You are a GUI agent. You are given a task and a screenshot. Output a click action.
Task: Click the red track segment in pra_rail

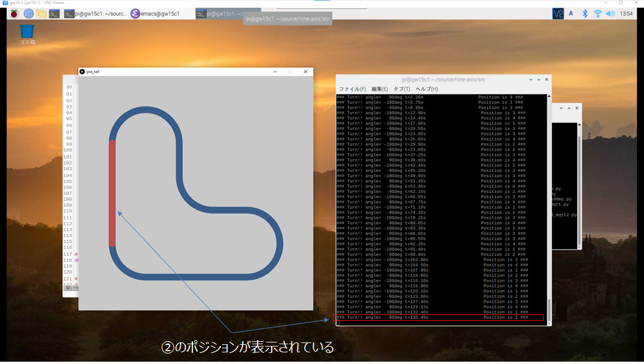point(112,193)
